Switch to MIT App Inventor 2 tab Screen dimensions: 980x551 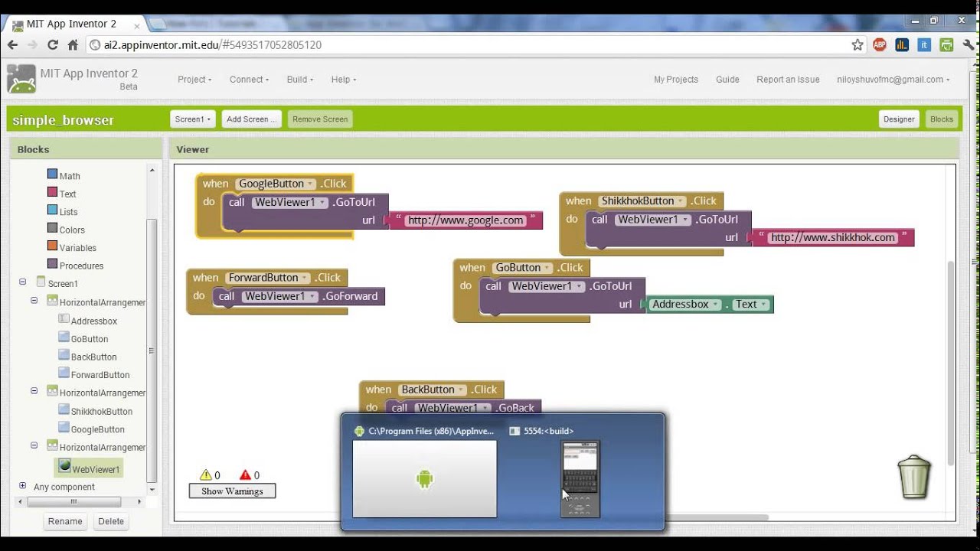pos(75,24)
